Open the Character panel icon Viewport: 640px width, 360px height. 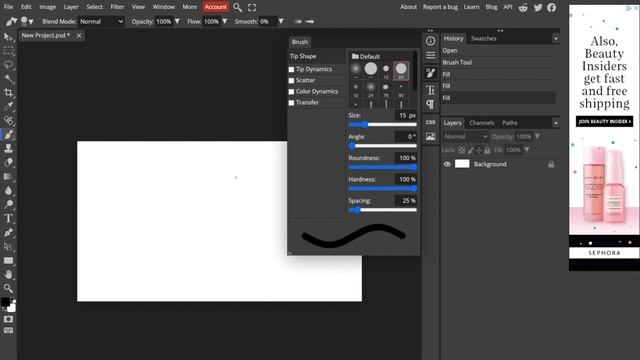[x=430, y=90]
